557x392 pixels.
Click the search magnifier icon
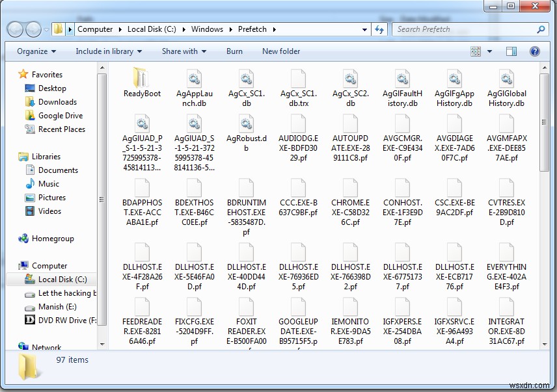541,29
